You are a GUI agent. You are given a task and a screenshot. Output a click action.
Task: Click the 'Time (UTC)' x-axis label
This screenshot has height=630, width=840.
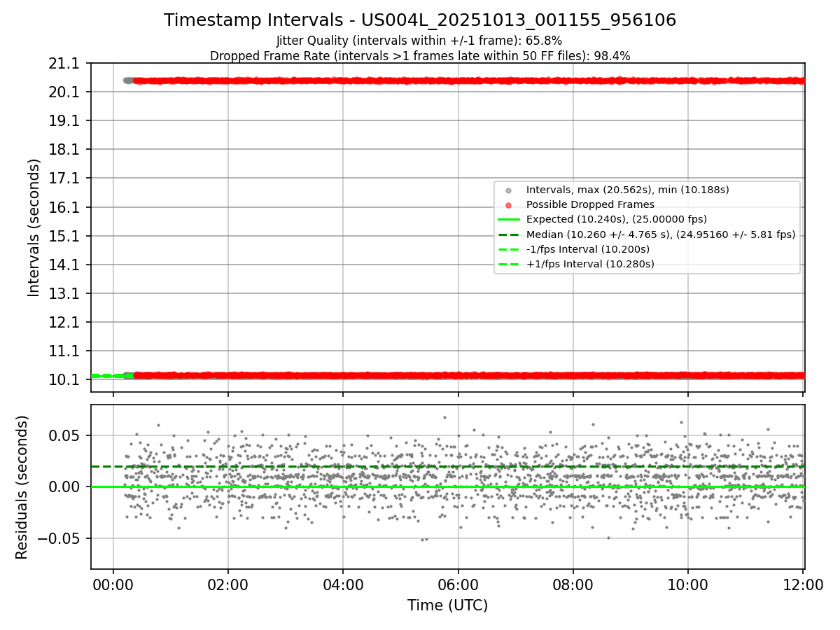point(448,605)
